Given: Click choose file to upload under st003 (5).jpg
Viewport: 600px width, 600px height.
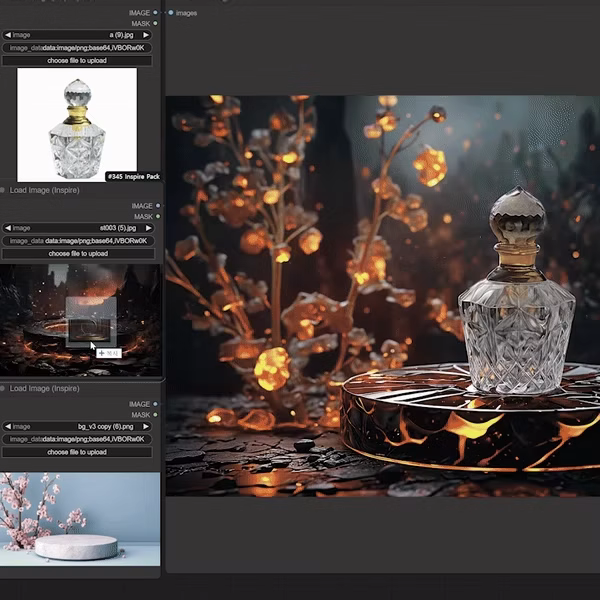Looking at the screenshot, I should coord(78,254).
